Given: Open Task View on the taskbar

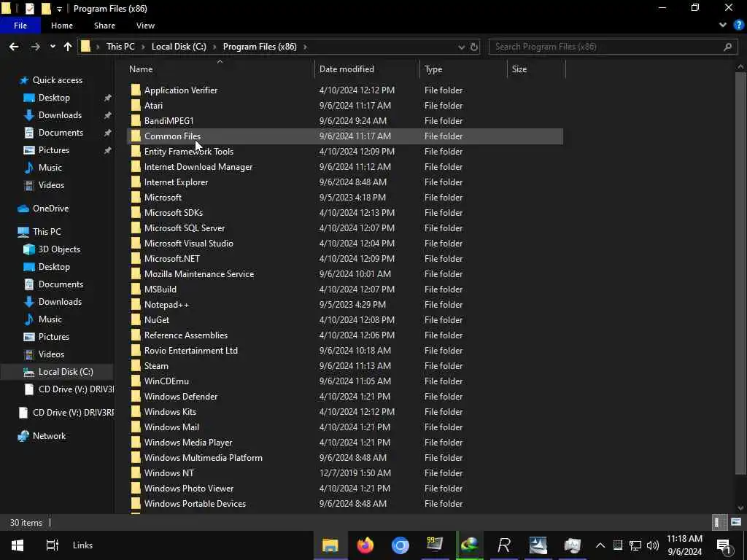Looking at the screenshot, I should click(x=52, y=545).
